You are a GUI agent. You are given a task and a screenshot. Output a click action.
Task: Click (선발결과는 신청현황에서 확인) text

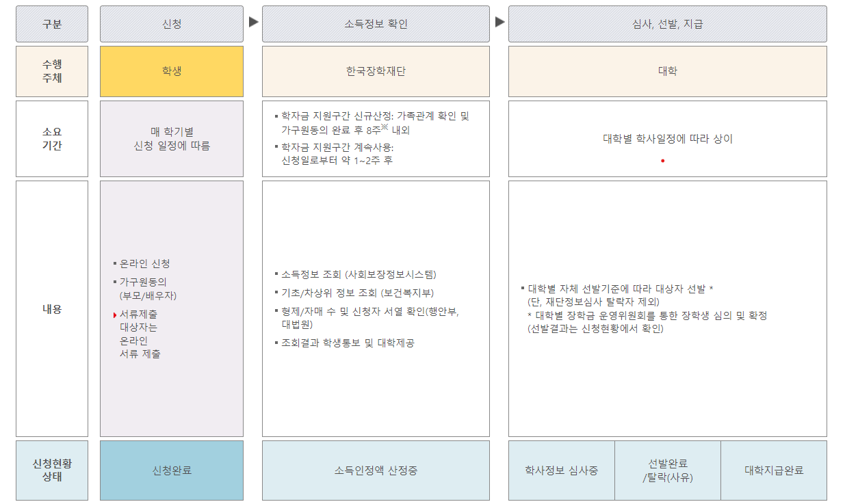pyautogui.click(x=595, y=328)
